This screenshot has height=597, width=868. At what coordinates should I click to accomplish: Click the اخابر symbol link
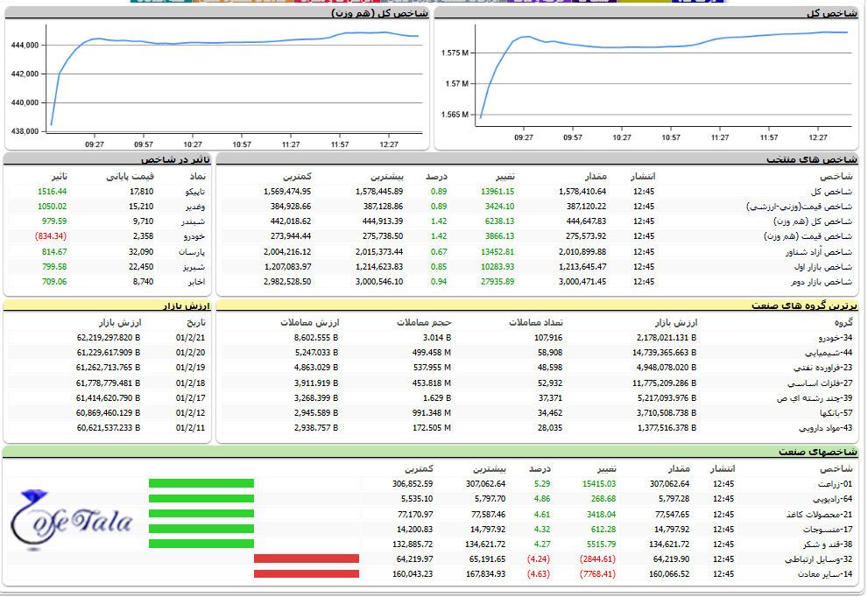pyautogui.click(x=196, y=282)
